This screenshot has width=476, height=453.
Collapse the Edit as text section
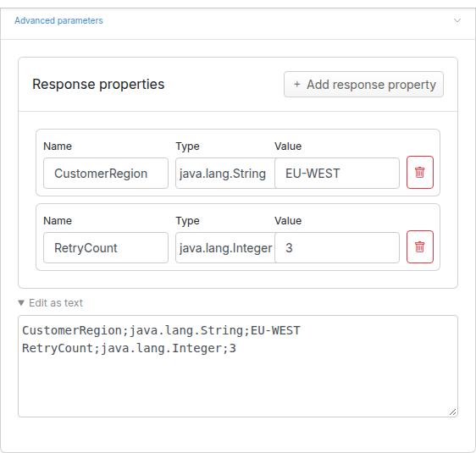click(x=50, y=303)
